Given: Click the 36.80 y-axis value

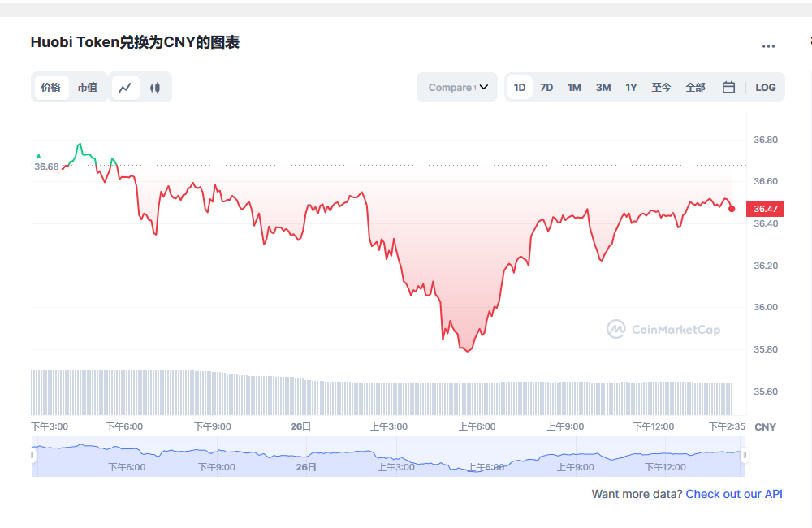Looking at the screenshot, I should [x=766, y=140].
